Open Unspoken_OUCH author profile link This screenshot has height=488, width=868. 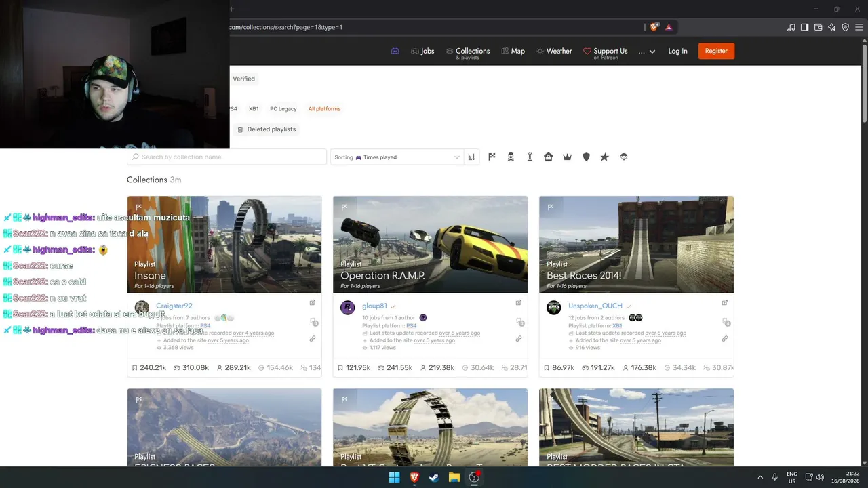tap(595, 306)
